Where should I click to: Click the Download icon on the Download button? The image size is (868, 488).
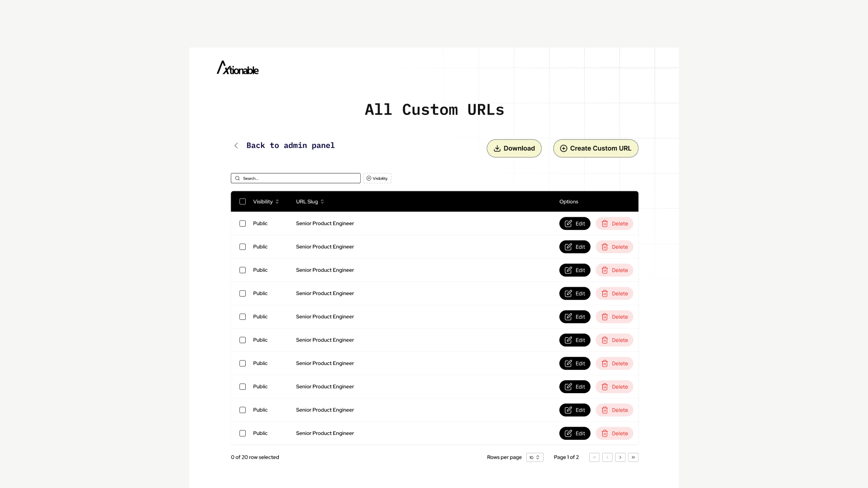497,148
